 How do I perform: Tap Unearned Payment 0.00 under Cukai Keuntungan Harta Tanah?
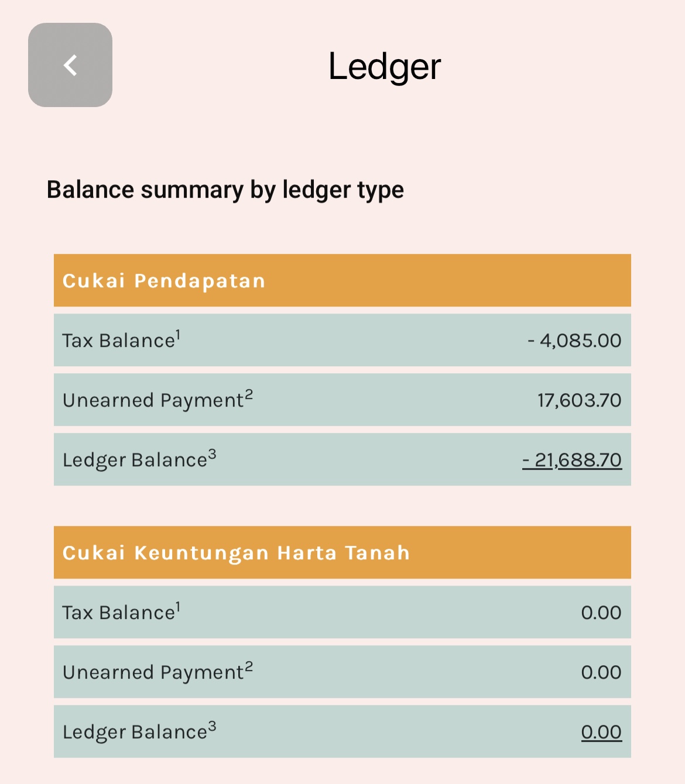click(601, 672)
